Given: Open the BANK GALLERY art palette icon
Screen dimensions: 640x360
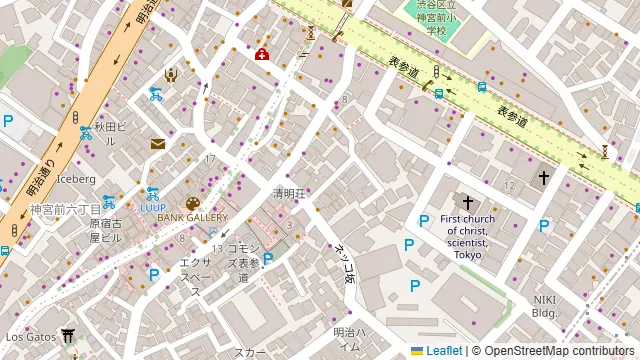Looking at the screenshot, I should tap(193, 204).
